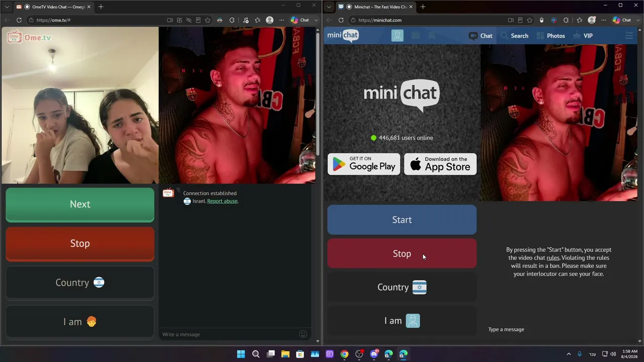
Task: Open the Minichat hamburger menu
Action: pyautogui.click(x=629, y=36)
